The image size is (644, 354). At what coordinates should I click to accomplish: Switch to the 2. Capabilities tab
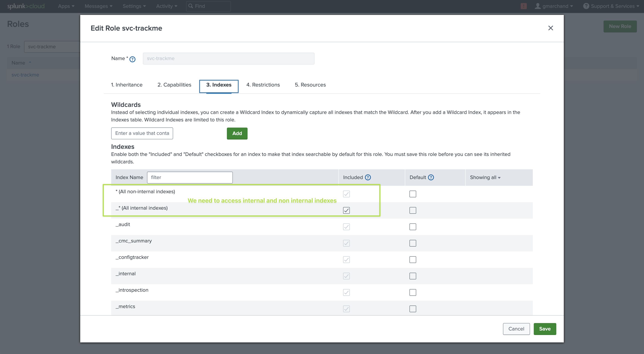[x=174, y=85]
